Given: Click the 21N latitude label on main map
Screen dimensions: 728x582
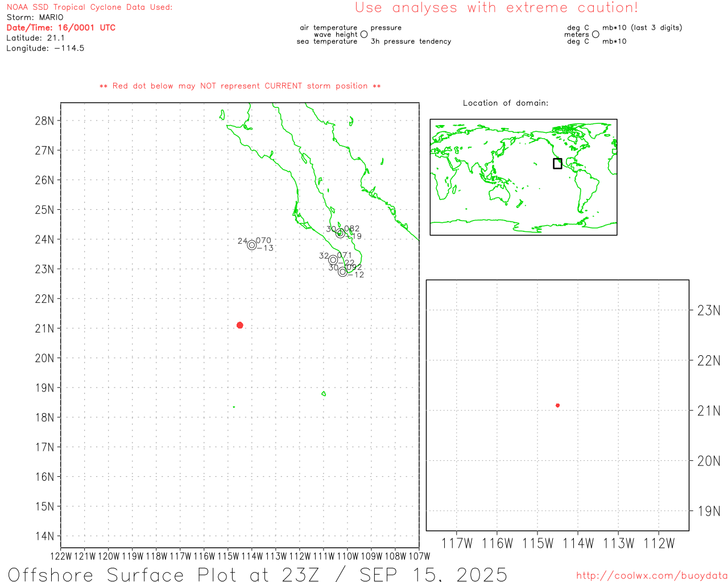Looking at the screenshot, I should tap(44, 329).
